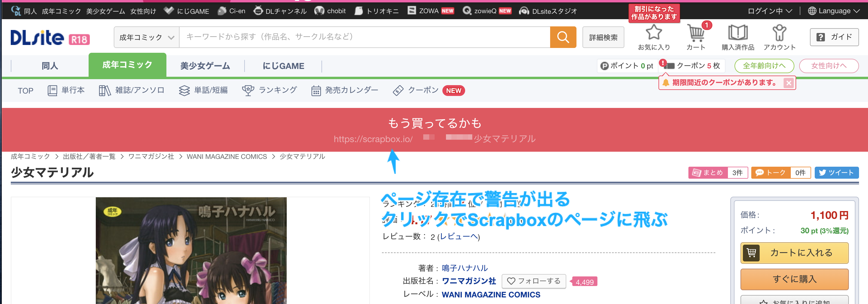Click 女性向け in the top black bar

point(143,11)
